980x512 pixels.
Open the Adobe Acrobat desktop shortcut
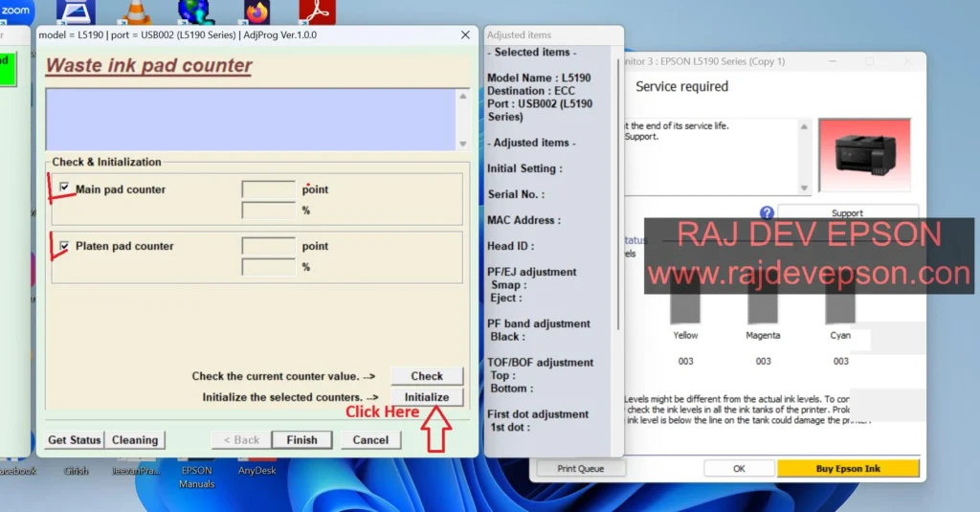tap(317, 11)
